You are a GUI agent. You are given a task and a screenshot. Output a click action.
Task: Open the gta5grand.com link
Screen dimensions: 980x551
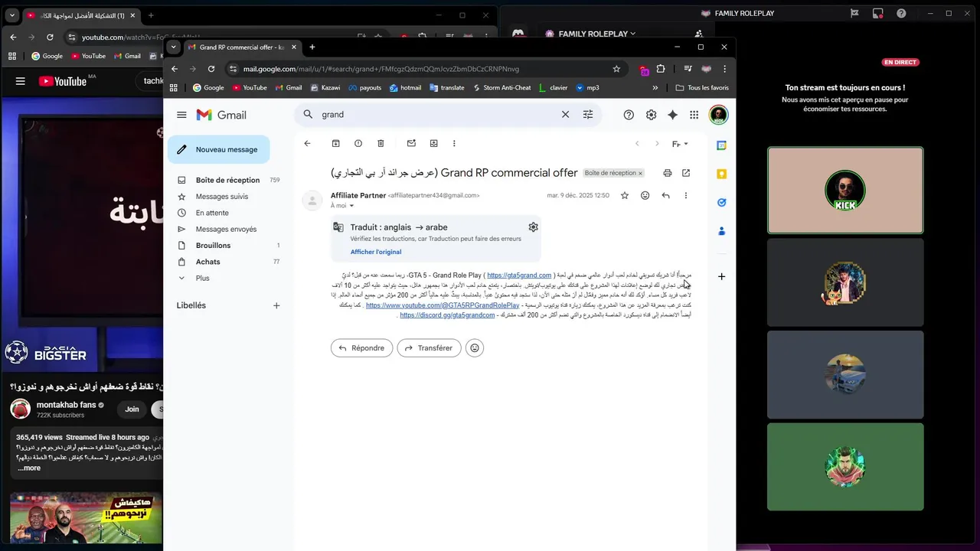tap(519, 275)
